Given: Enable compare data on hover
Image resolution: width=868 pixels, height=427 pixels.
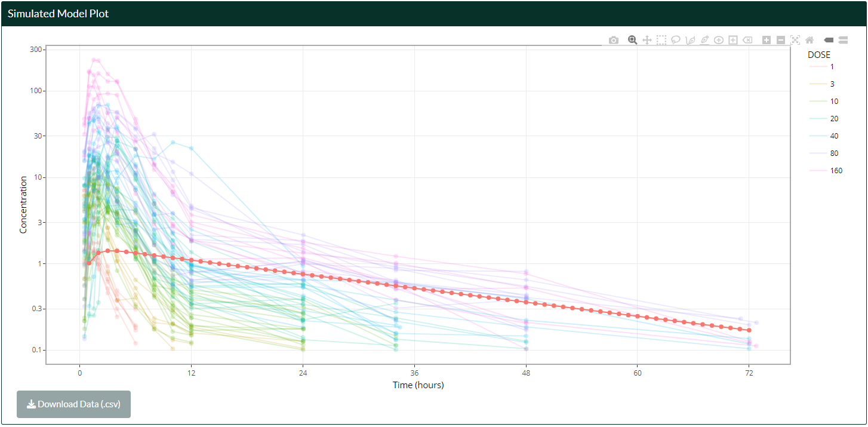Looking at the screenshot, I should 843,40.
